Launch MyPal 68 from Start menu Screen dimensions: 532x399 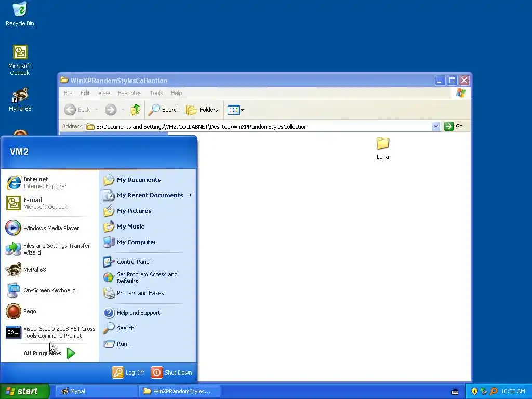49,270
